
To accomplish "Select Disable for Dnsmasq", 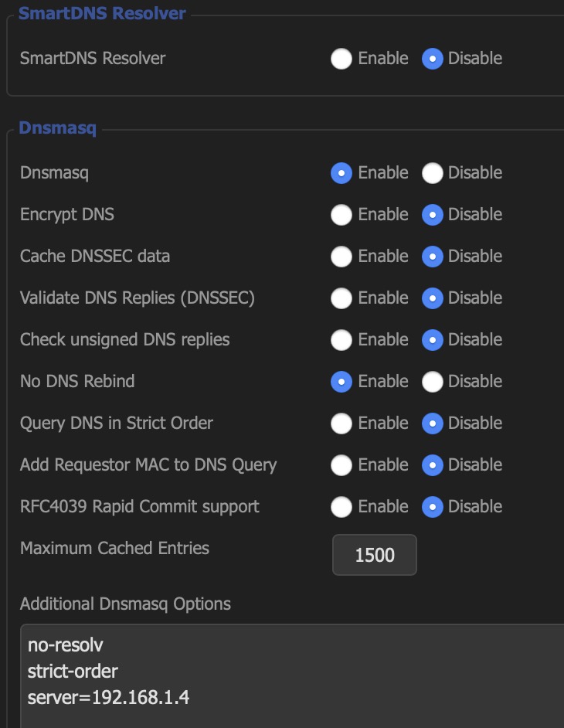I will click(432, 173).
